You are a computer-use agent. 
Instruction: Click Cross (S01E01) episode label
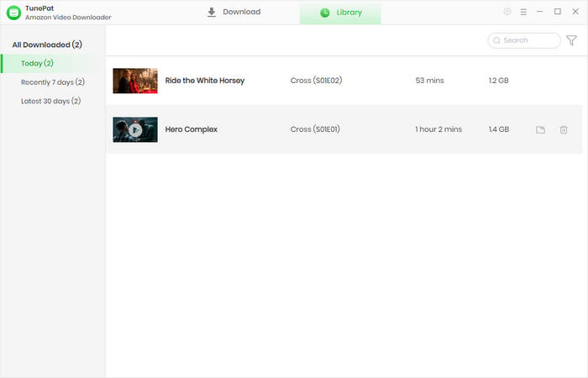(315, 129)
